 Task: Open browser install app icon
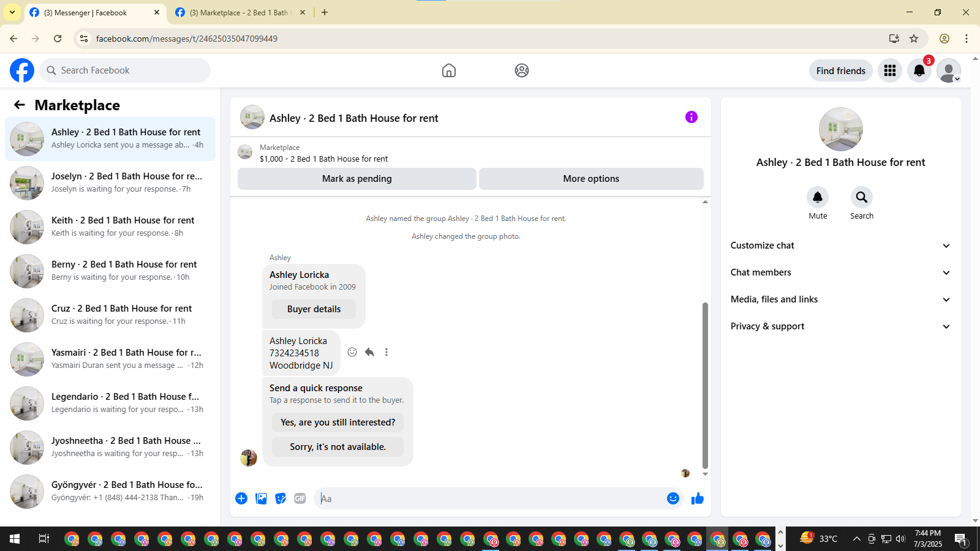tap(894, 39)
